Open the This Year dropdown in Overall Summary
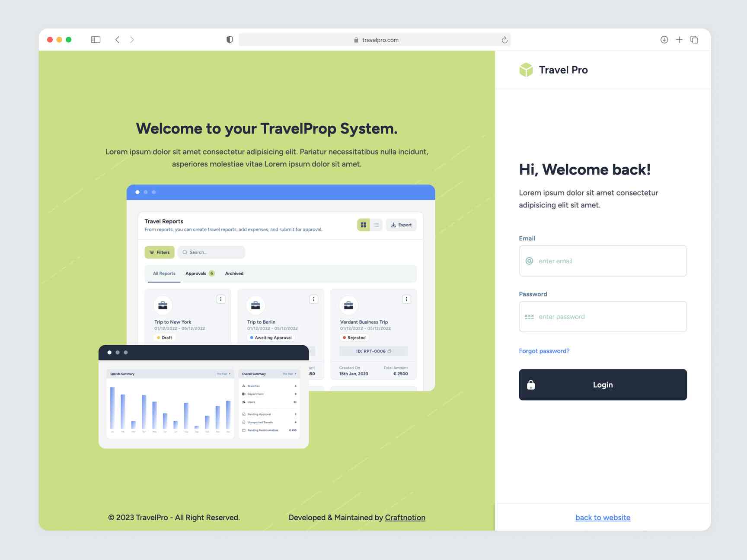 [x=289, y=373]
